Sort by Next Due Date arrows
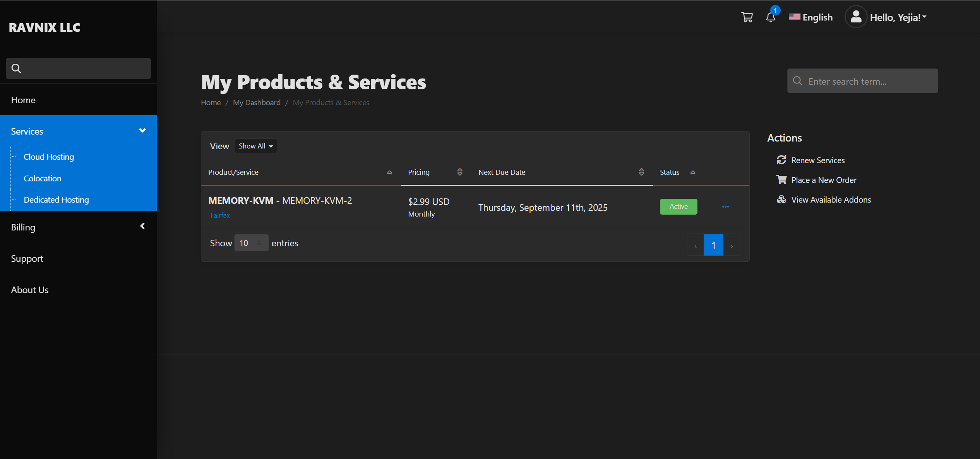This screenshot has height=459, width=980. click(641, 172)
